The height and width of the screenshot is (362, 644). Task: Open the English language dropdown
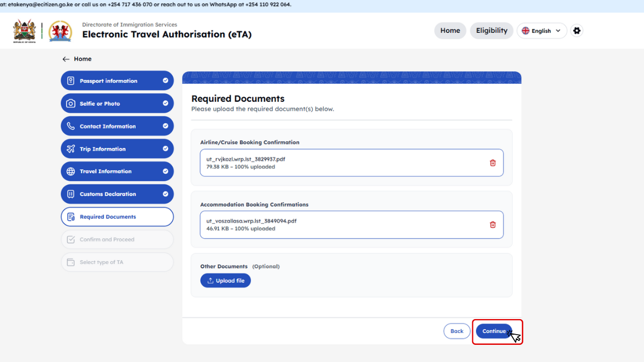[x=541, y=31]
